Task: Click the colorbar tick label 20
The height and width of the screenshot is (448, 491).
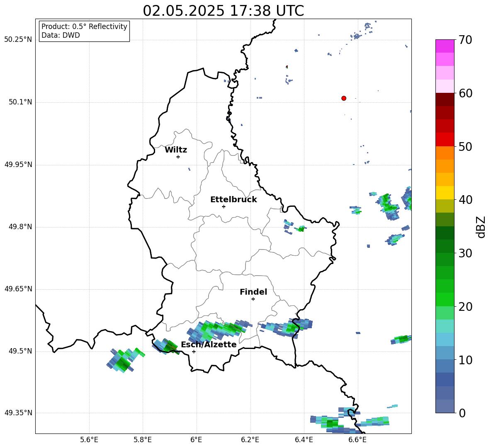Action: (465, 307)
